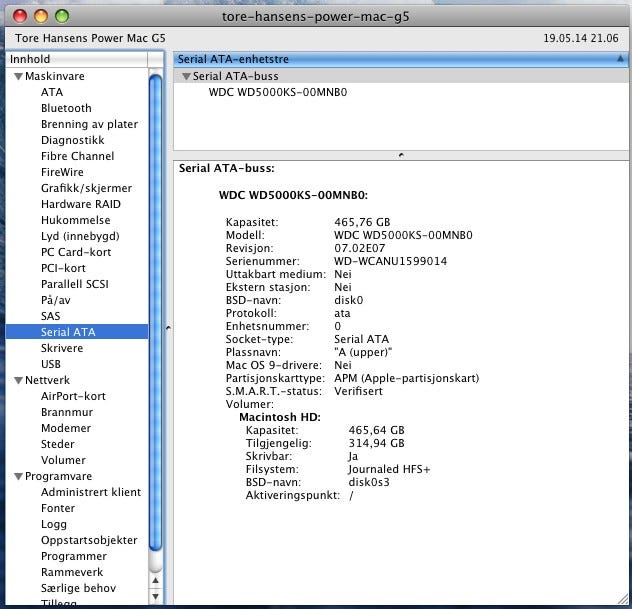Screen dimensions: 632x609
Task: Select PCI-kort in the sidebar
Action: pos(63,268)
